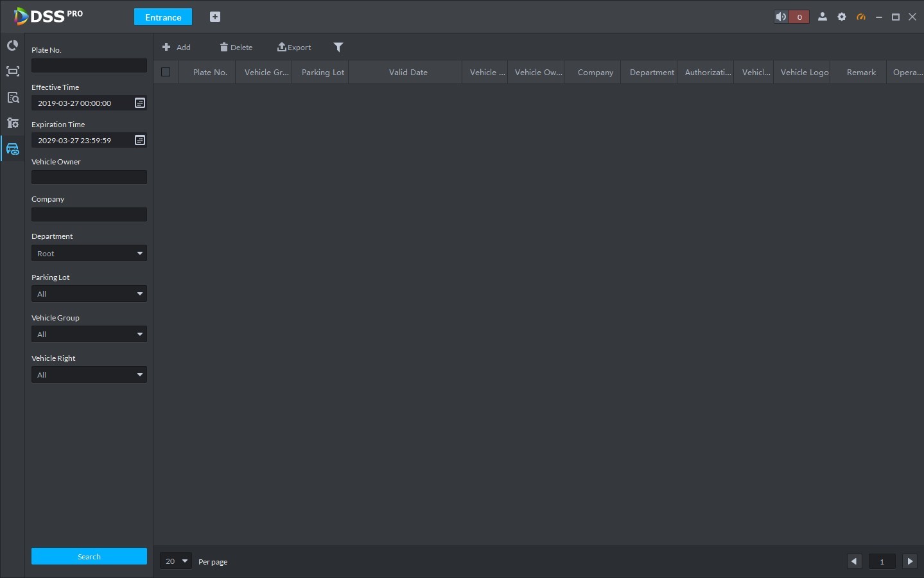
Task: Add a new tab with plus icon
Action: (x=215, y=17)
